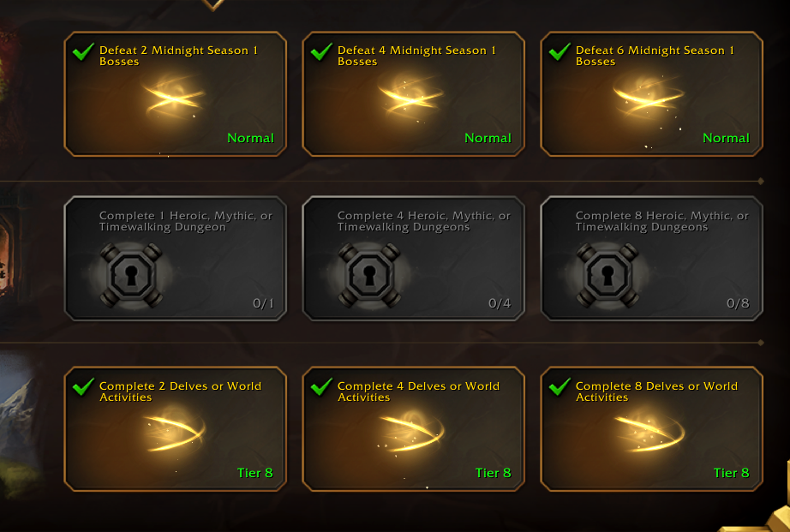Screen dimensions: 790x532
Task: Click Tier 8 label on Complete 2 Delves
Action: pyautogui.click(x=255, y=473)
